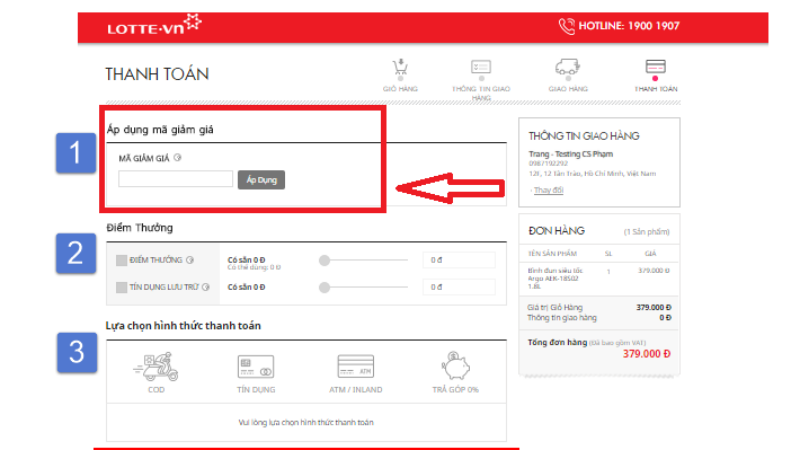Screen dimensions: 800x450
Task: Select the Thông Tin Giao Hàng step icon
Action: (481, 68)
